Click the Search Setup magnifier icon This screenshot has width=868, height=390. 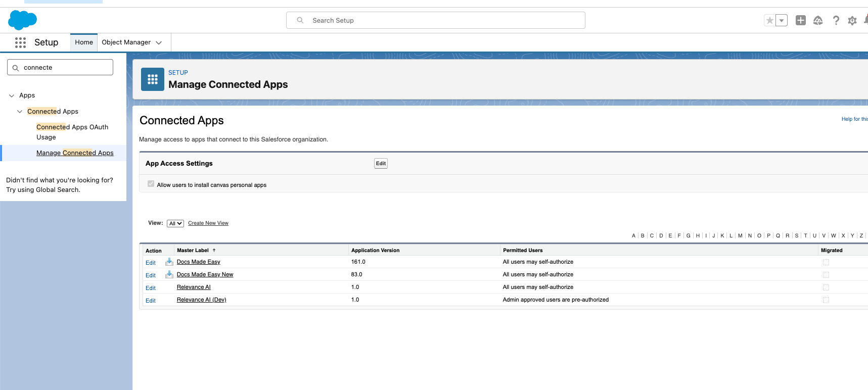click(300, 20)
